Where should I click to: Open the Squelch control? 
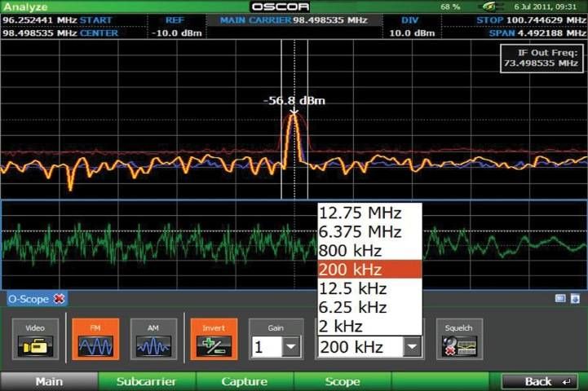click(459, 340)
